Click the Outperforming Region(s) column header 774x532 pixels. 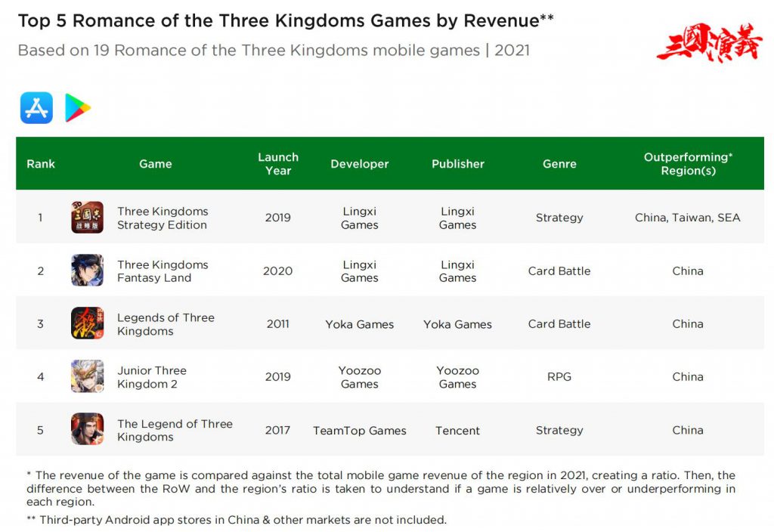coord(688,164)
